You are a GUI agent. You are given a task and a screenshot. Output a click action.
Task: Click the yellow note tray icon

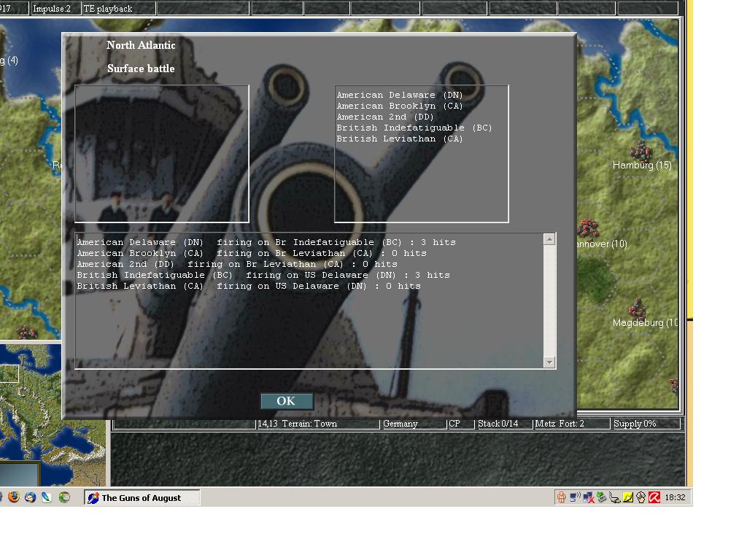point(628,497)
